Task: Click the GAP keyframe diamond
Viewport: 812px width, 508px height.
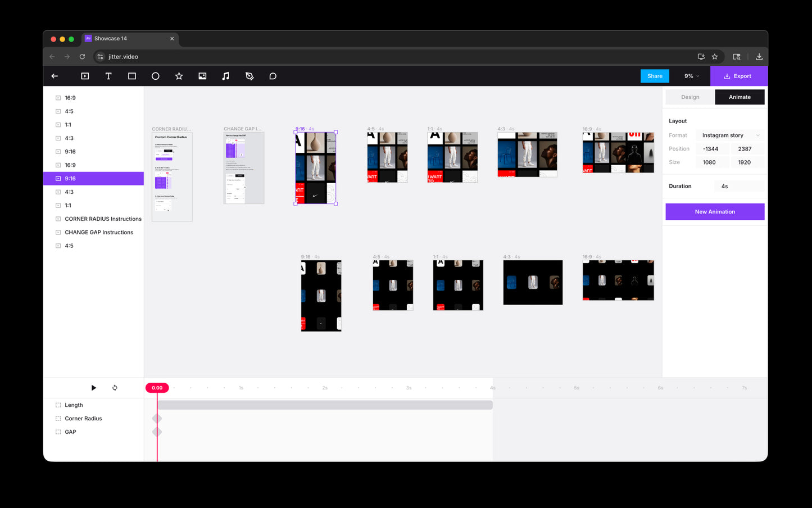Action: [x=157, y=432]
